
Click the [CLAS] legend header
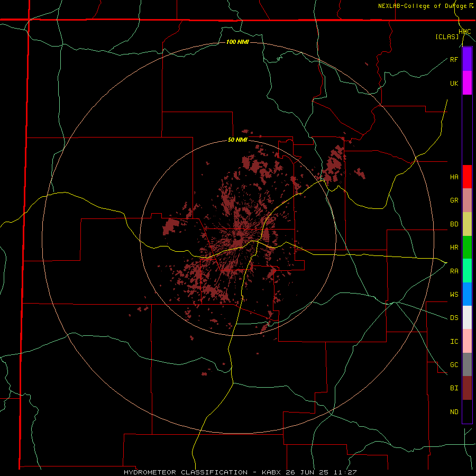coord(447,37)
